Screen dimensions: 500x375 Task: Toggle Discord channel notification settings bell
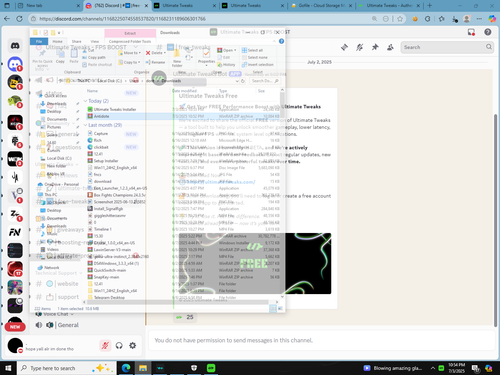359,47
